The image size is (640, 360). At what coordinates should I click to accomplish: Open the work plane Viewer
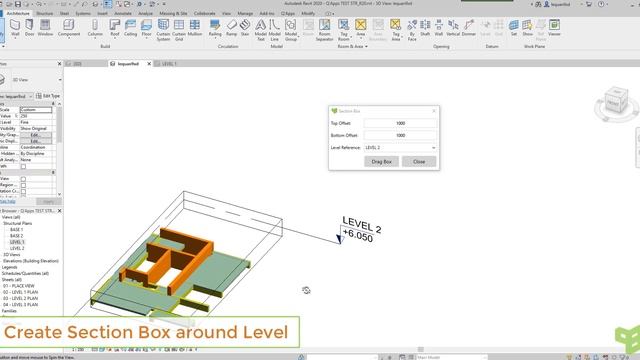pos(554,28)
